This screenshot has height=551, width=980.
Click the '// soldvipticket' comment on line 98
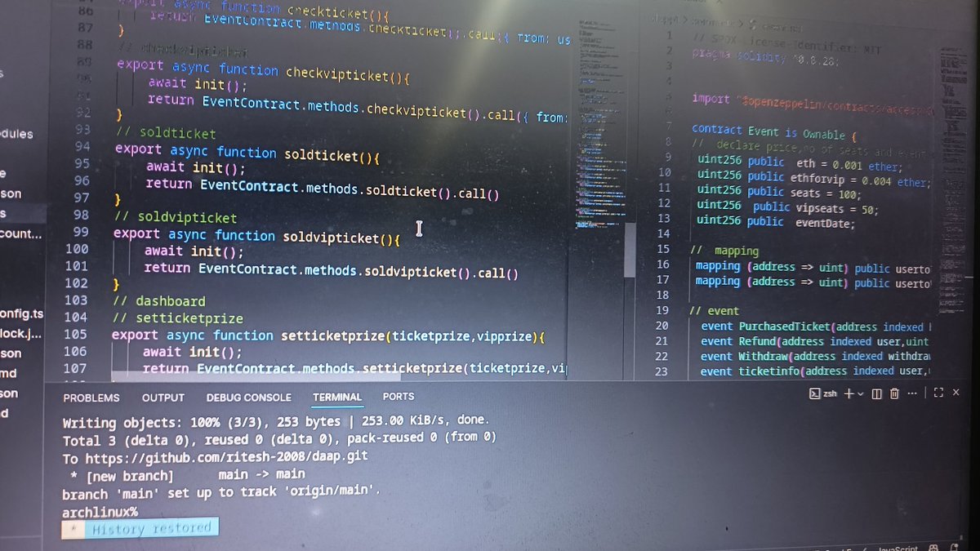[x=176, y=217]
